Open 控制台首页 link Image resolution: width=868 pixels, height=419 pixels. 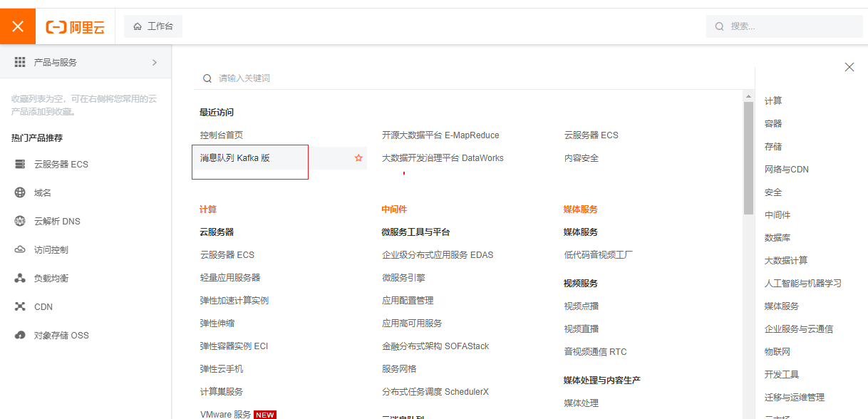click(222, 135)
